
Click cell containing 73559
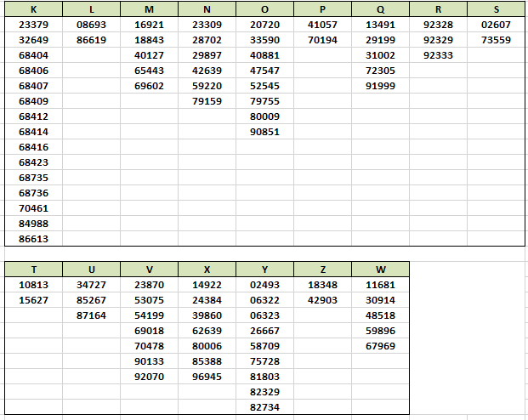pos(496,40)
